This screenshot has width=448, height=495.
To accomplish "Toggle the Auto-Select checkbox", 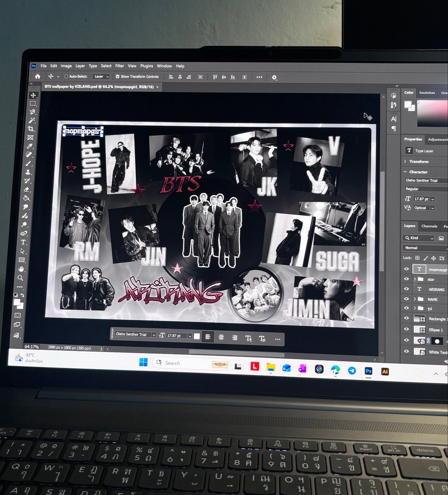I will coord(66,76).
